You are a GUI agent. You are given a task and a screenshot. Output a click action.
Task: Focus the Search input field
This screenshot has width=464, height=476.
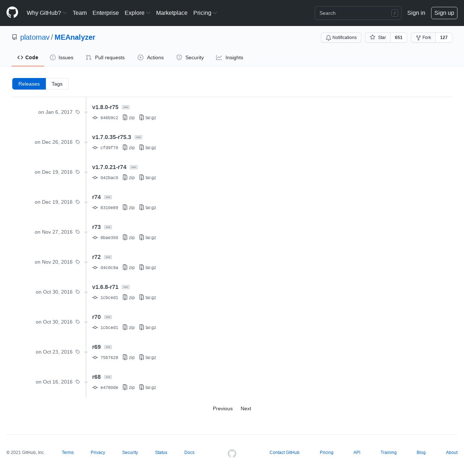(x=358, y=13)
